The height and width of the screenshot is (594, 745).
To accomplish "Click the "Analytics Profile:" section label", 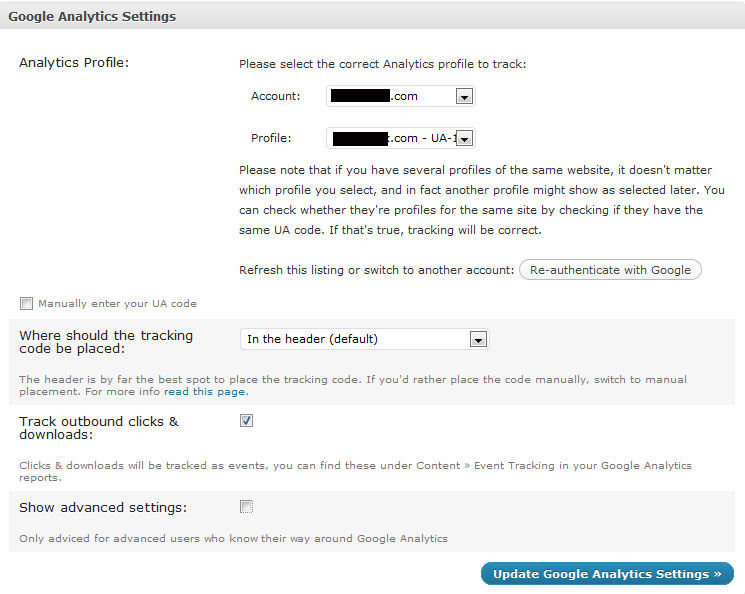I will [x=81, y=64].
